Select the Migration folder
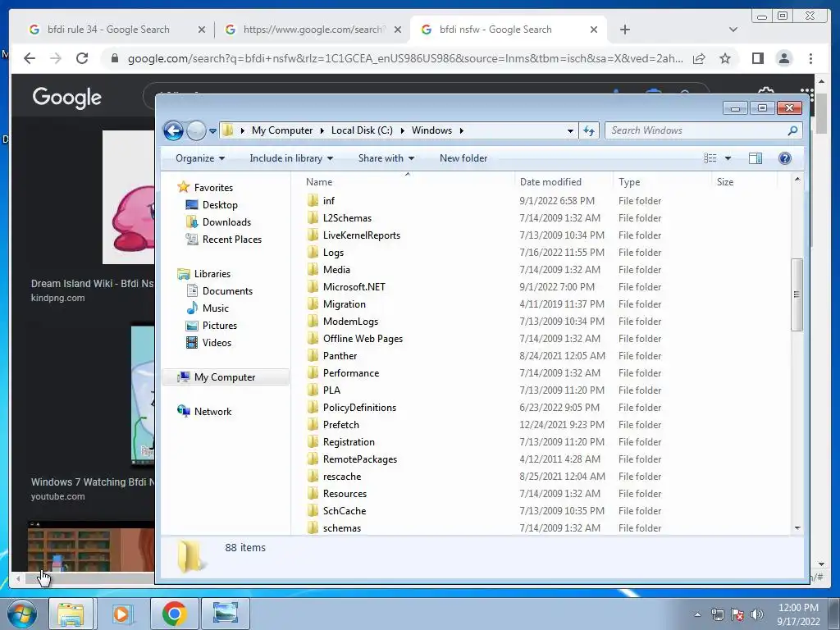 coord(344,304)
